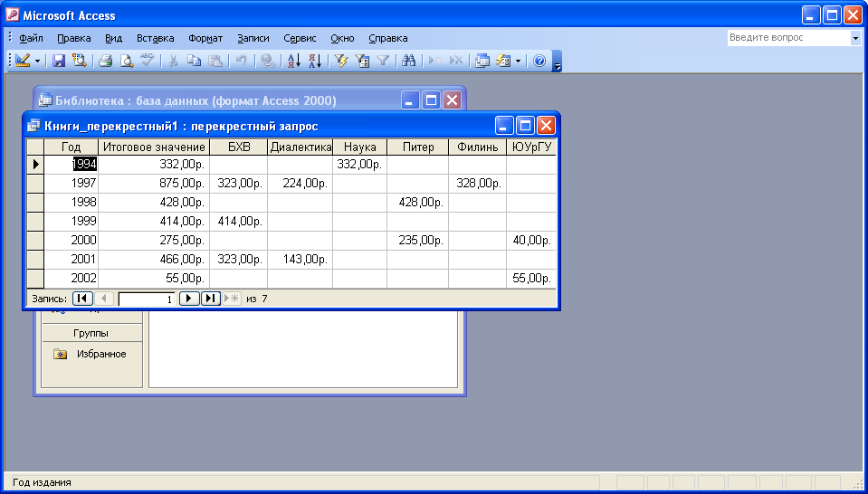Screen dimensions: 868x494
Task: Run the spelling check icon
Action: 147,61
